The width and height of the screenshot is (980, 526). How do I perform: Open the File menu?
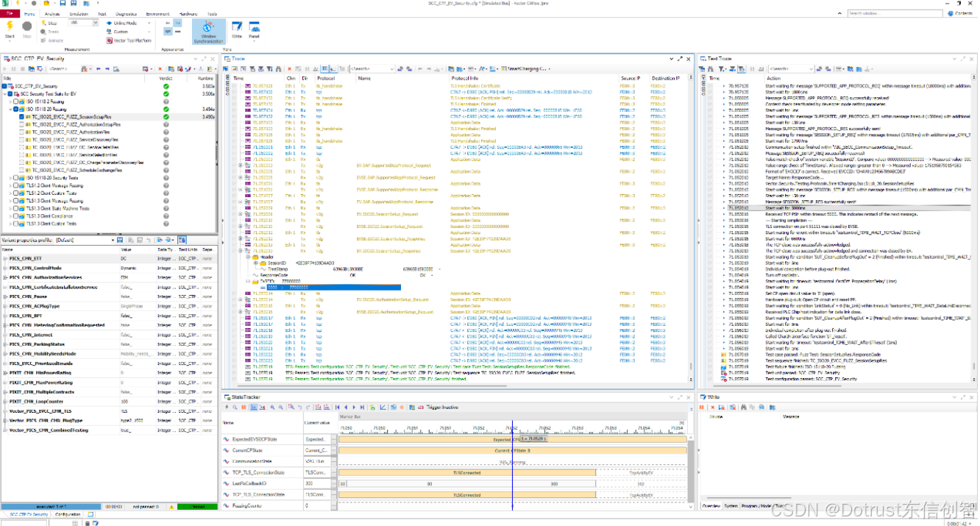click(10, 14)
